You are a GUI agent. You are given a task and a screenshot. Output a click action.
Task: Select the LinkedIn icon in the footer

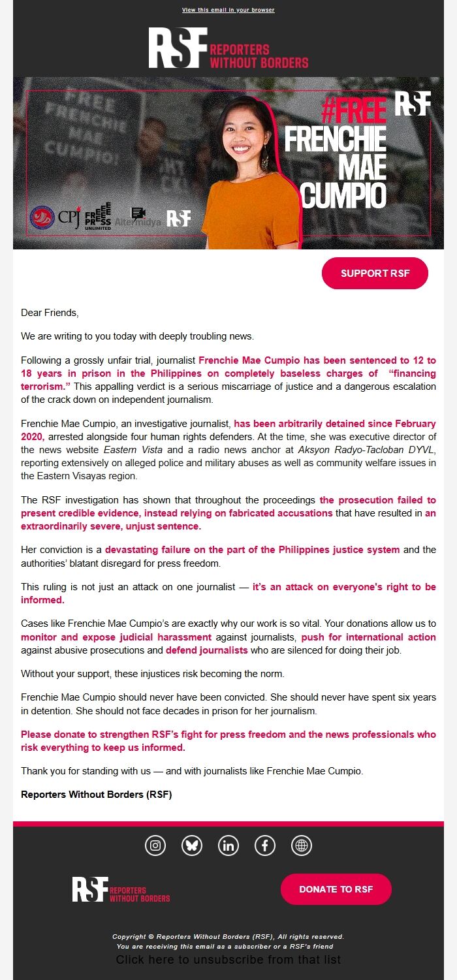click(228, 846)
